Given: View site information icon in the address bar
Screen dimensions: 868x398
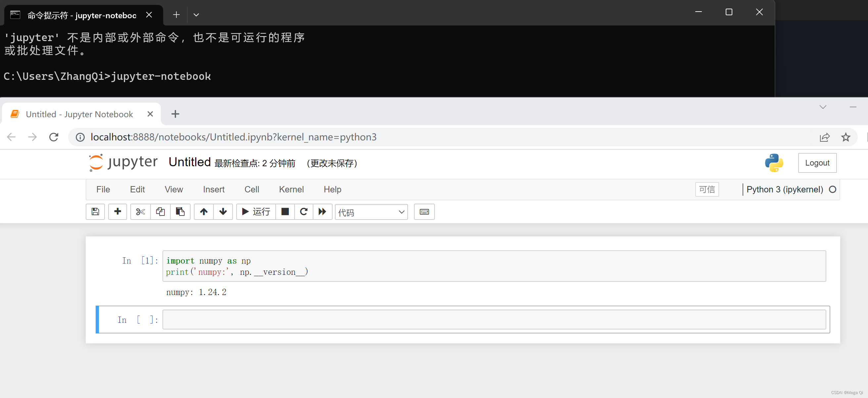Looking at the screenshot, I should 80,137.
